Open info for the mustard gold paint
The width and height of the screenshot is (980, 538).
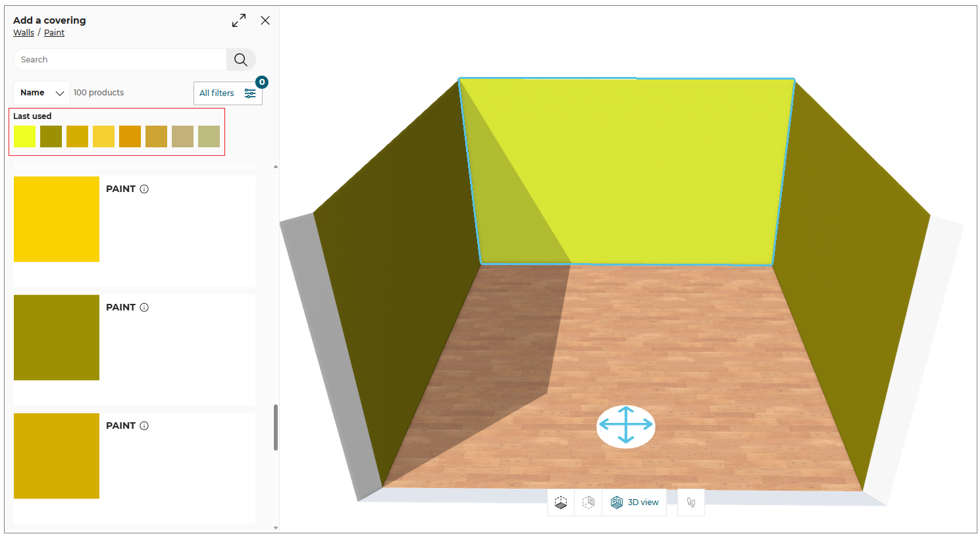tap(144, 426)
